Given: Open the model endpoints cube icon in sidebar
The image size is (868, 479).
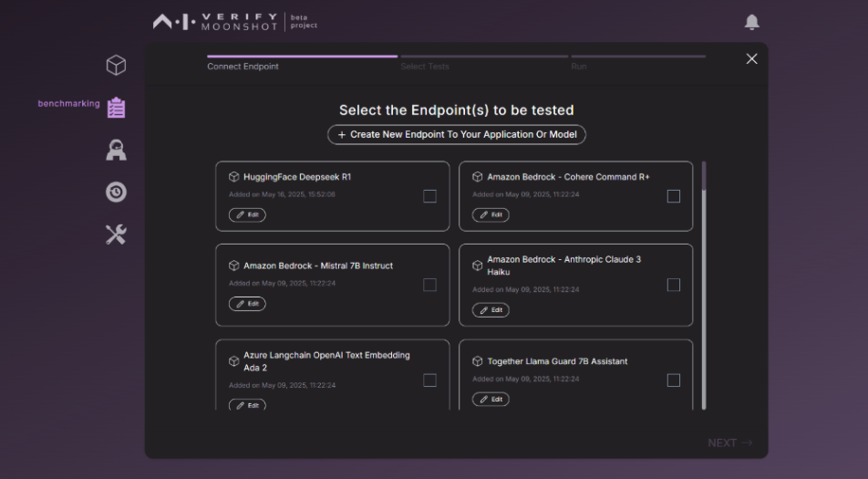Looking at the screenshot, I should [x=117, y=66].
